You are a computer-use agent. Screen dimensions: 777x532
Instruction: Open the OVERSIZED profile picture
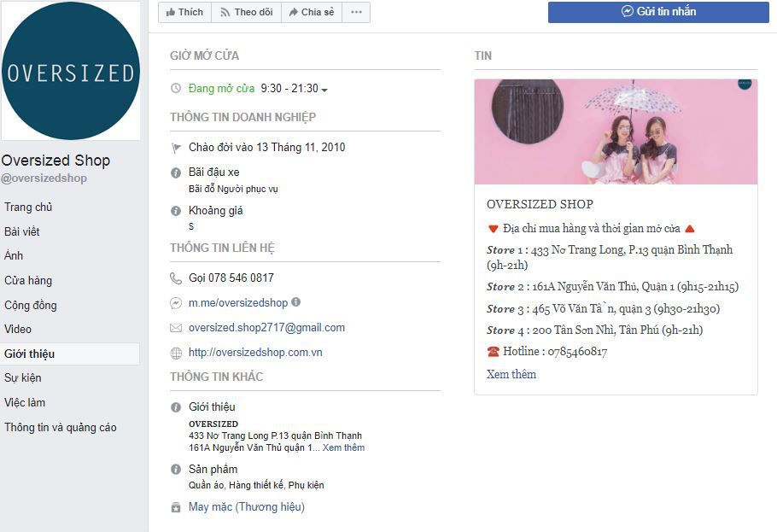pos(71,71)
